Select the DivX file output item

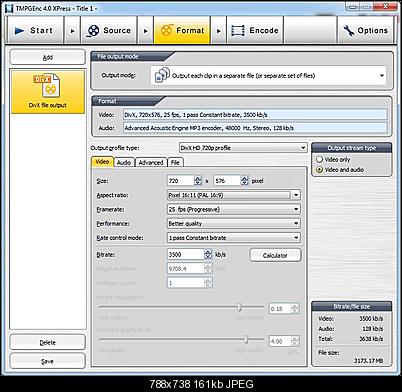48,92
